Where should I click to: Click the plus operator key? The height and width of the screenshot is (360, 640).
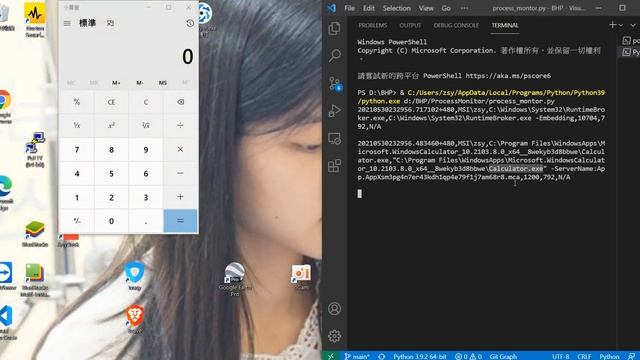pyautogui.click(x=180, y=197)
